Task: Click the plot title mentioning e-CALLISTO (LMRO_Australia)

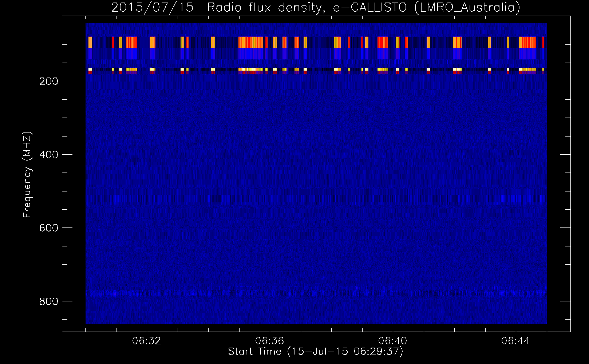Action: (x=316, y=7)
